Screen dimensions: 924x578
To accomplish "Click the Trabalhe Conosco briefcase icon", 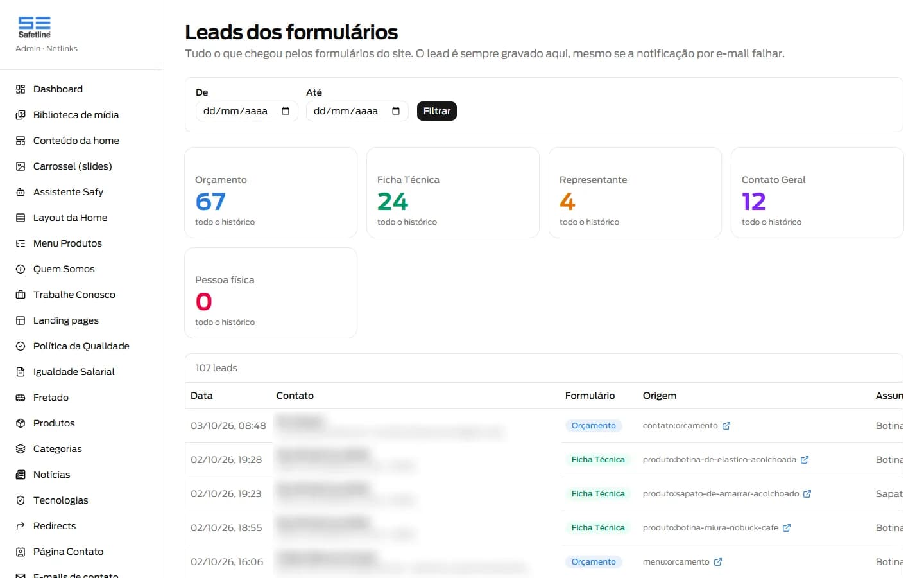I will [21, 295].
